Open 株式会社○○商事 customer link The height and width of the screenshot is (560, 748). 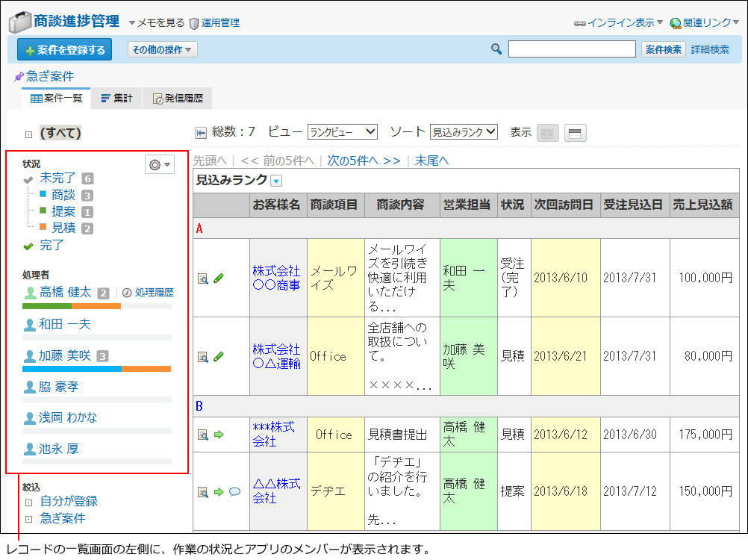276,278
